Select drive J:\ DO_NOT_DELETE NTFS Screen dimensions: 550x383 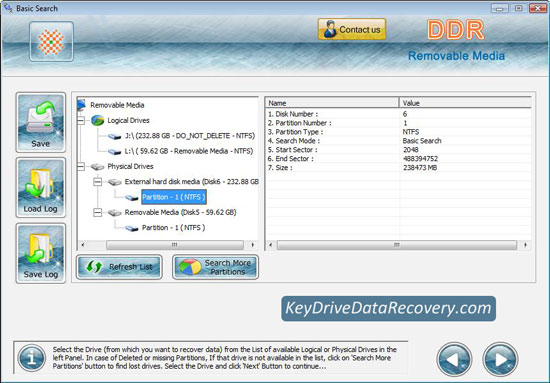pyautogui.click(x=190, y=136)
